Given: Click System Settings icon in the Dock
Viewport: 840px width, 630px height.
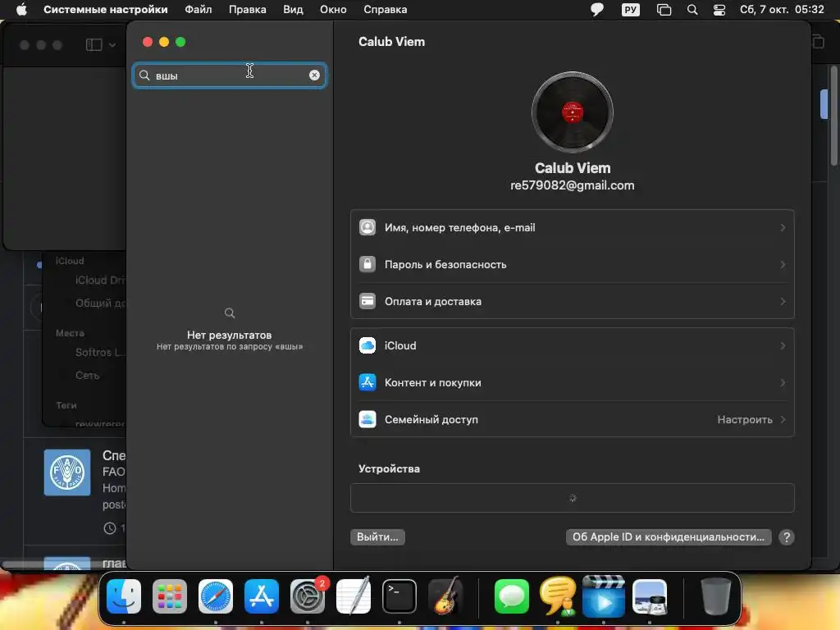Looking at the screenshot, I should click(308, 596).
